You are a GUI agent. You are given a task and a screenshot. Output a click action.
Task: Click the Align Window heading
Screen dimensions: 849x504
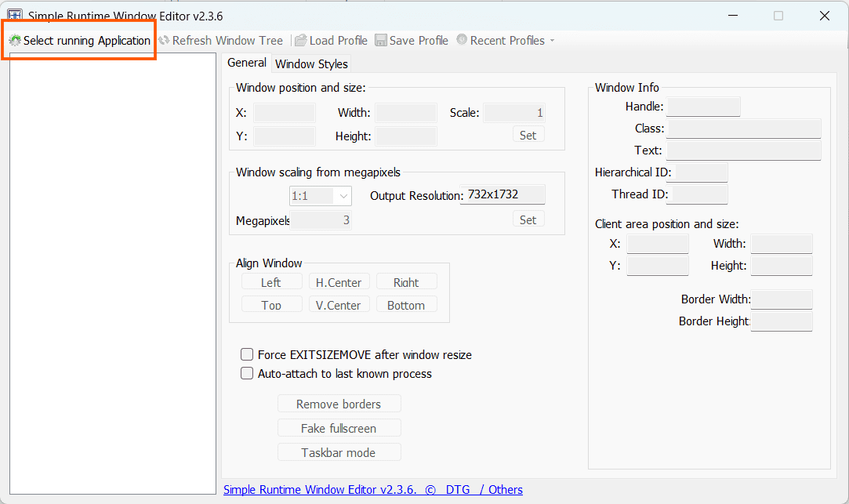pos(269,263)
